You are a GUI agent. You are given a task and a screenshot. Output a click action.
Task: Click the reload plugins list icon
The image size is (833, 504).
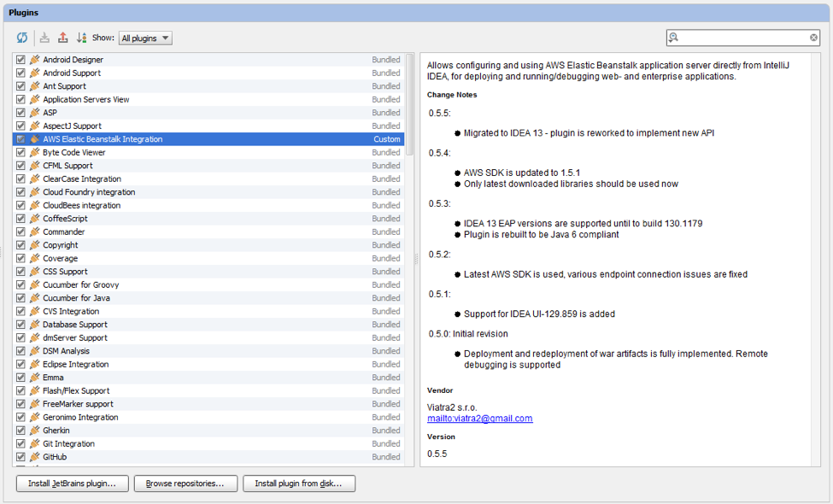point(21,38)
